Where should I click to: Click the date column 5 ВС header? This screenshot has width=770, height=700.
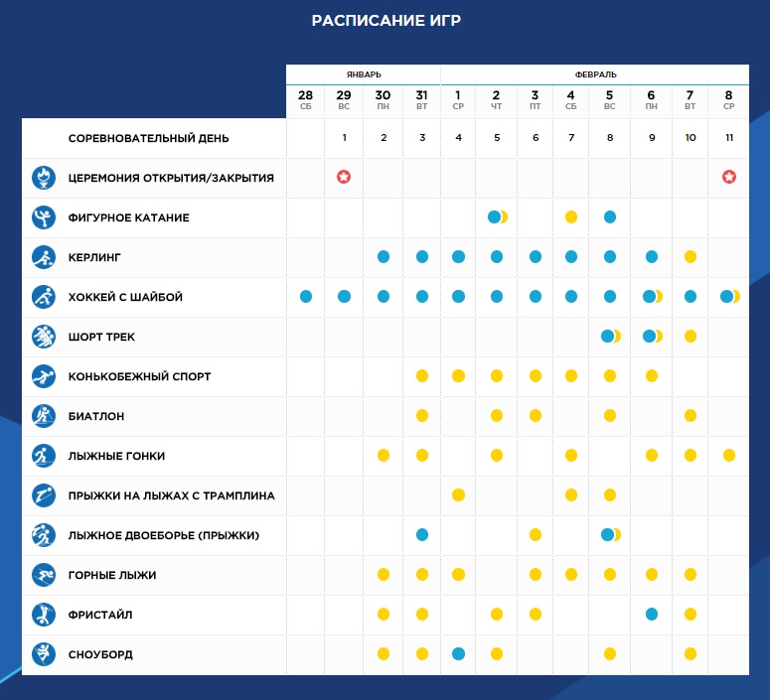pos(610,99)
